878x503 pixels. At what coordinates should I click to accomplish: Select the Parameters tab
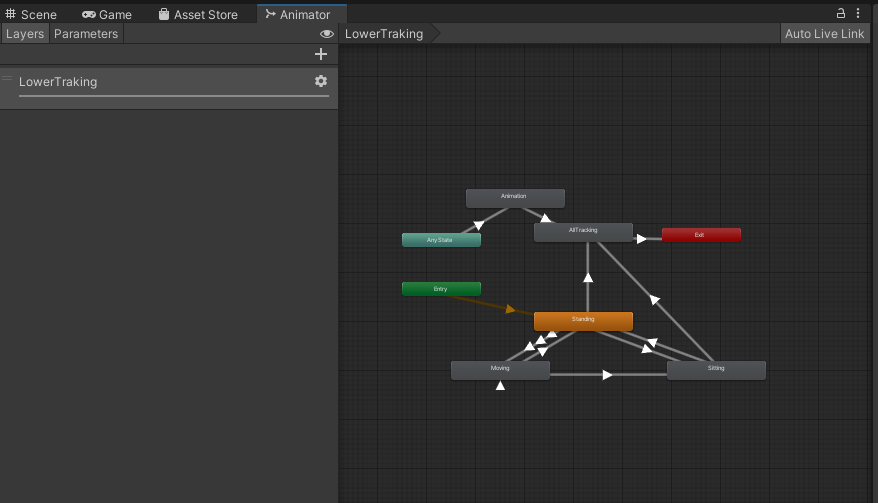(86, 34)
